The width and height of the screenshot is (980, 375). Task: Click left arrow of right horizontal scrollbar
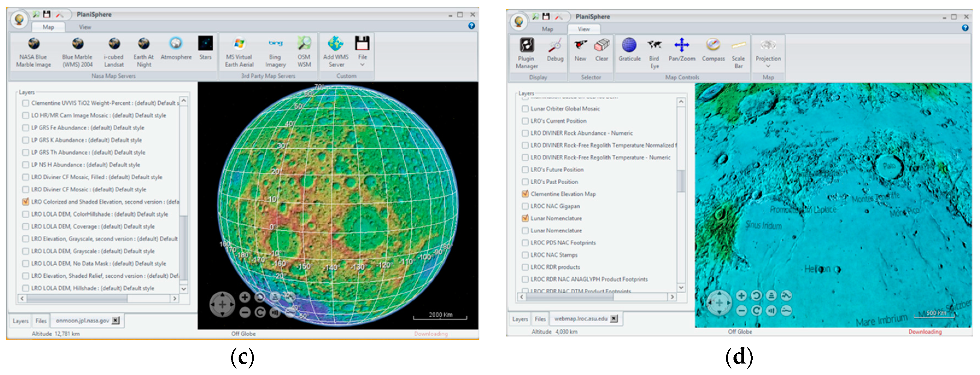click(x=522, y=297)
